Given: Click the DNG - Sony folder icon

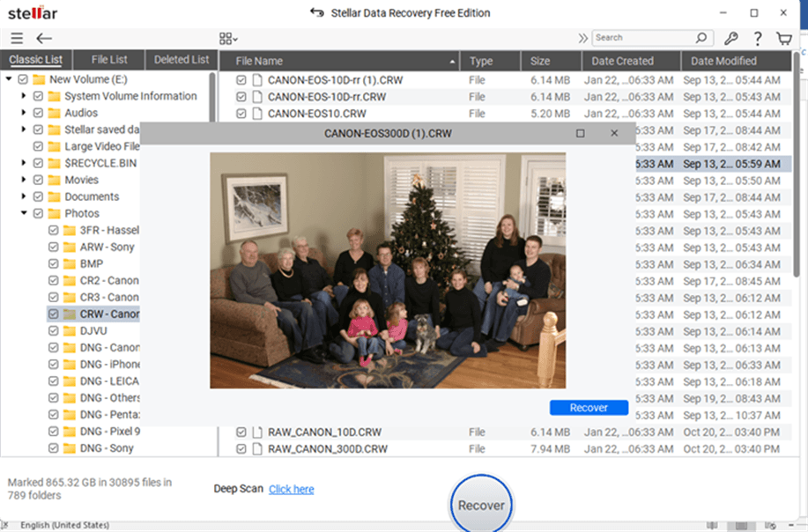Looking at the screenshot, I should [70, 448].
